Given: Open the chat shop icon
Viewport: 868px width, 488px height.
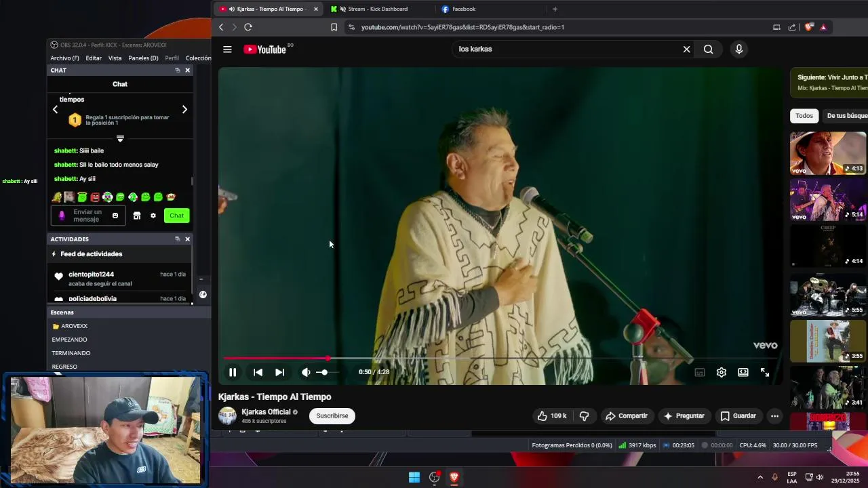Looking at the screenshot, I should 137,216.
